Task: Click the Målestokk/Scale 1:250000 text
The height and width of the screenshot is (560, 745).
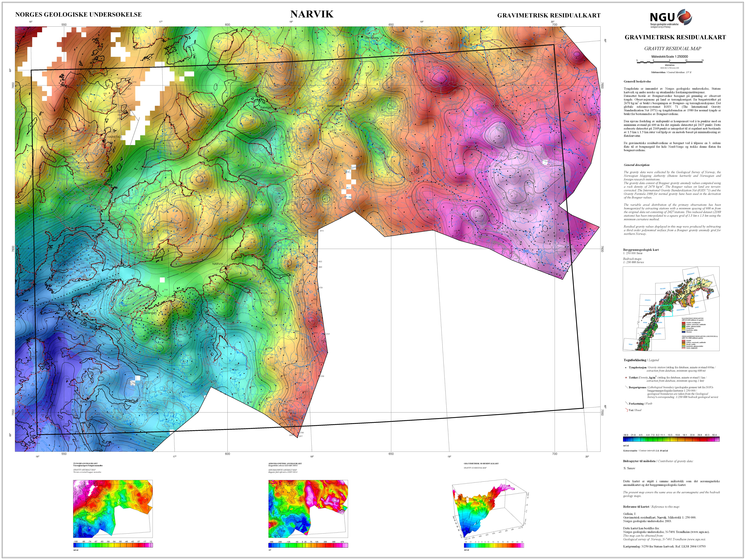Action: click(x=670, y=57)
